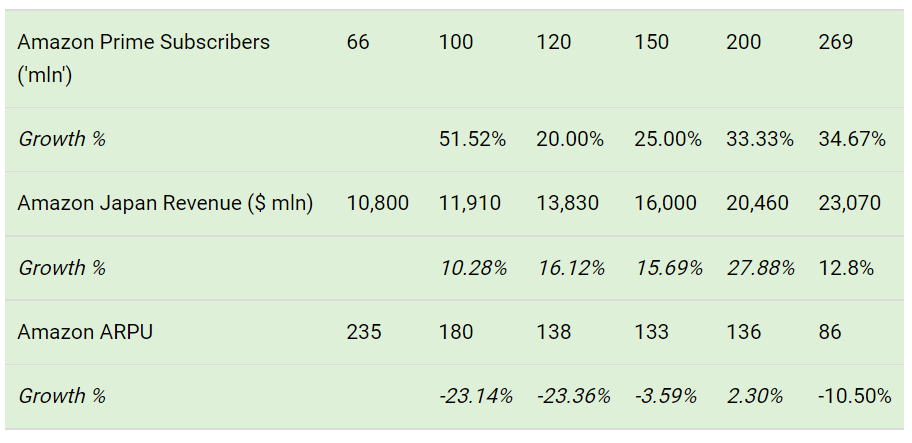
Task: Click the Amazon Japan Revenue label
Action: pos(165,203)
